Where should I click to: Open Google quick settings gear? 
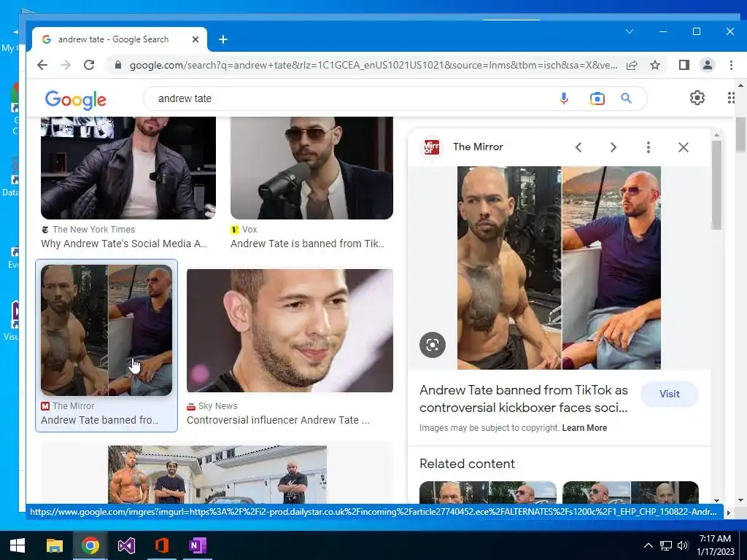[697, 98]
